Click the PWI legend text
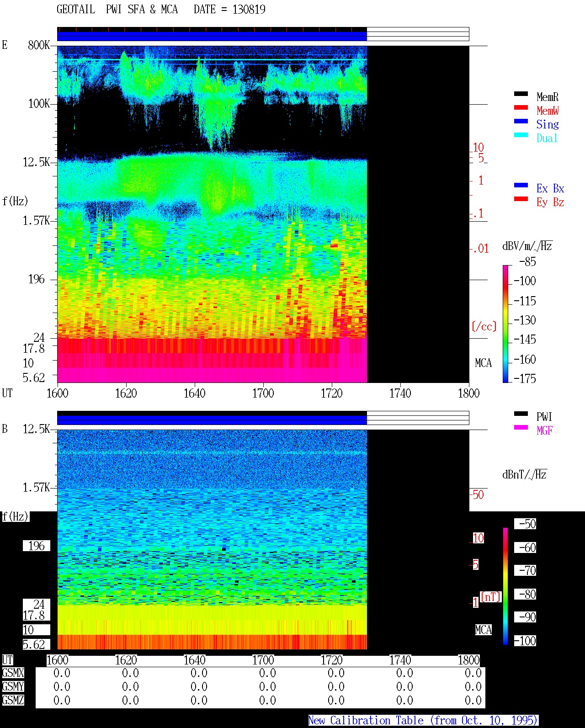The height and width of the screenshot is (728, 585). tap(544, 417)
